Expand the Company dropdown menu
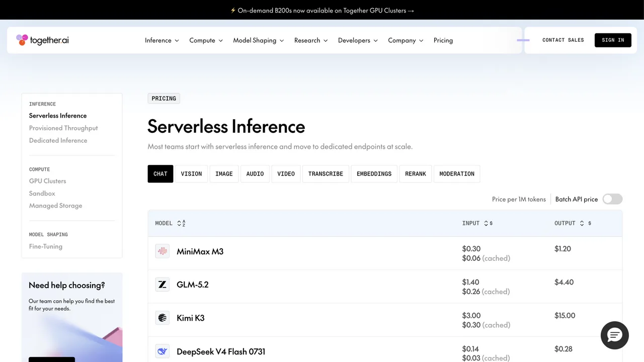644x362 pixels. (x=406, y=40)
